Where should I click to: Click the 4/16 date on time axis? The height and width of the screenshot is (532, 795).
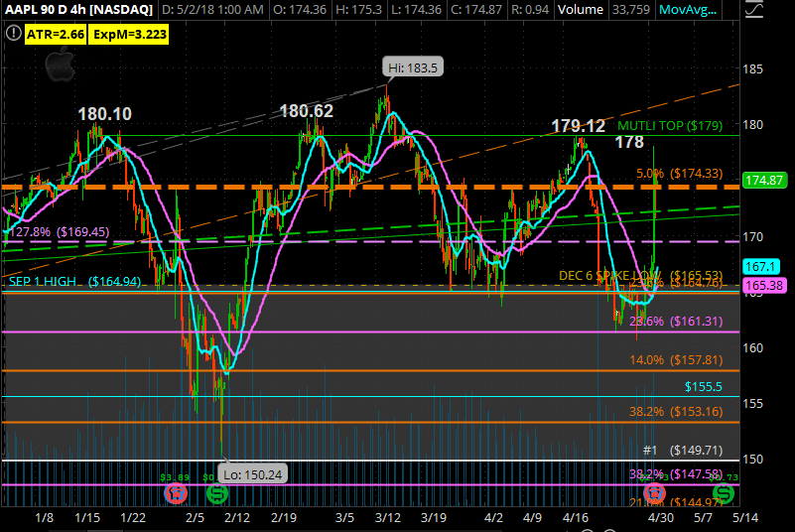576,518
